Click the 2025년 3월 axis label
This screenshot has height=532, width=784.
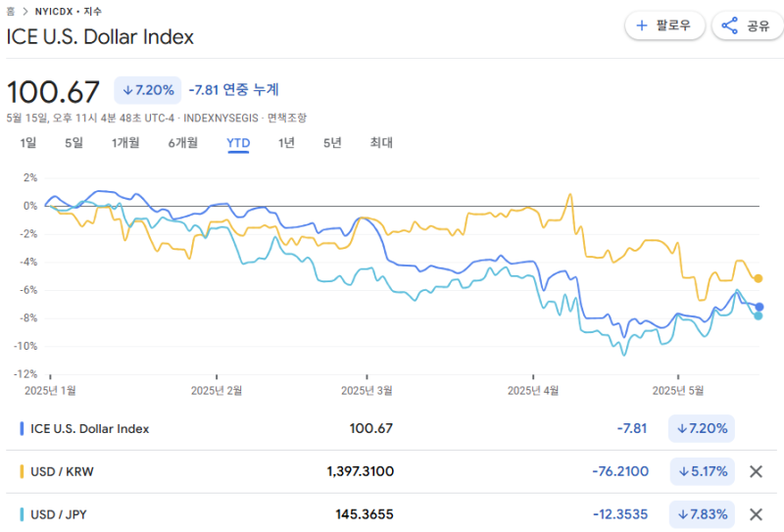coord(367,391)
